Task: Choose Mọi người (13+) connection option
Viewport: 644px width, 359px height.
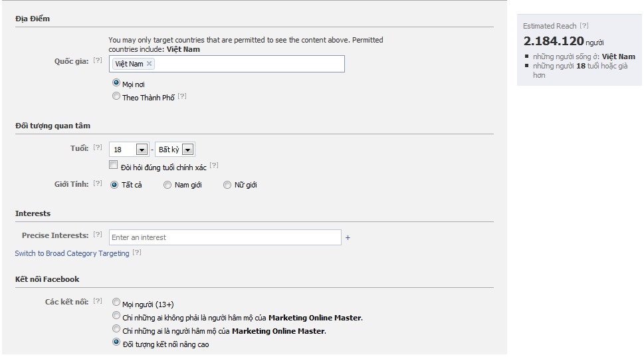Action: (x=116, y=302)
